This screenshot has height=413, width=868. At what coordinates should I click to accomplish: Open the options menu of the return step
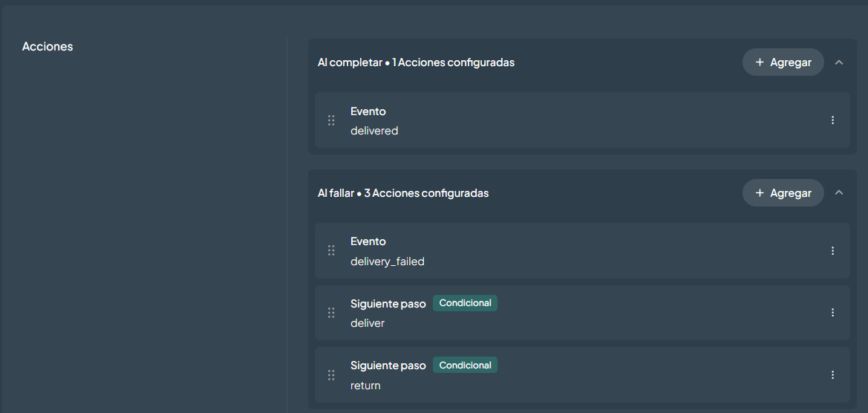pyautogui.click(x=832, y=375)
